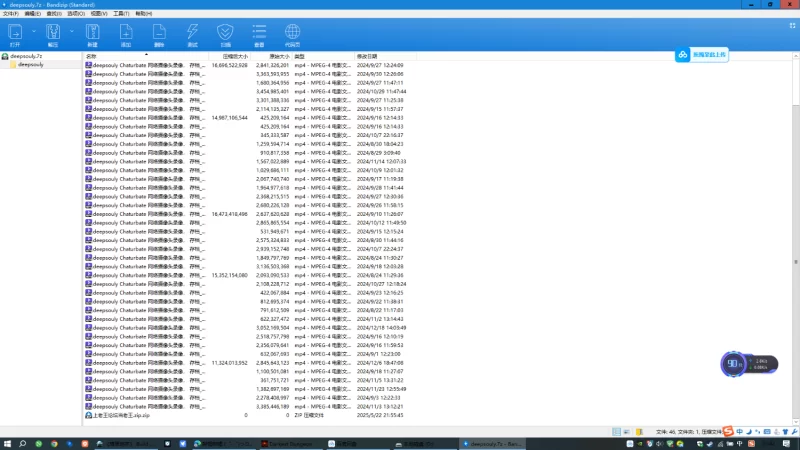Viewport: 800px width, 450px height.
Task: Click the floating speed monitor widget showing 90
Action: (749, 364)
